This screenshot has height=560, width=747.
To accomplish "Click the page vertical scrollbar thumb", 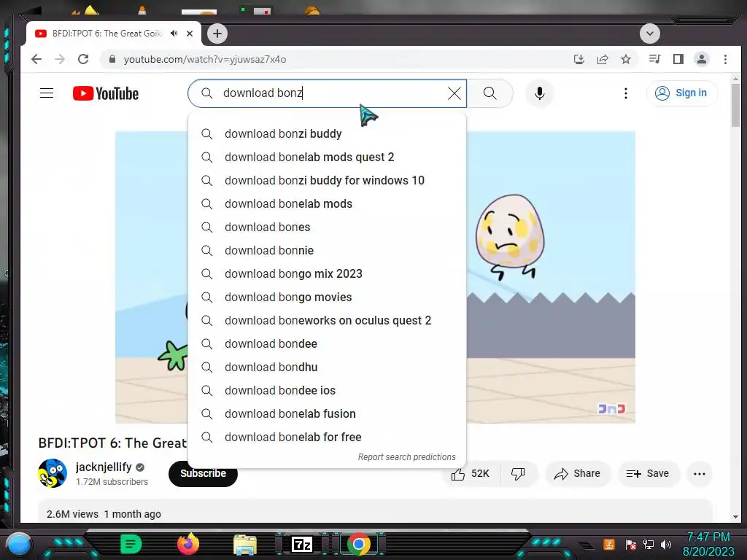I will click(x=735, y=105).
